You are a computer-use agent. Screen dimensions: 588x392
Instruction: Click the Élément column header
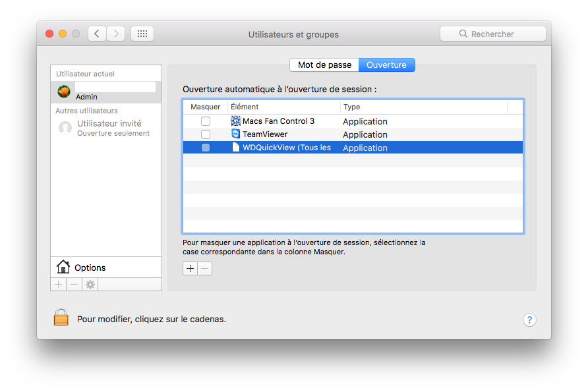284,107
